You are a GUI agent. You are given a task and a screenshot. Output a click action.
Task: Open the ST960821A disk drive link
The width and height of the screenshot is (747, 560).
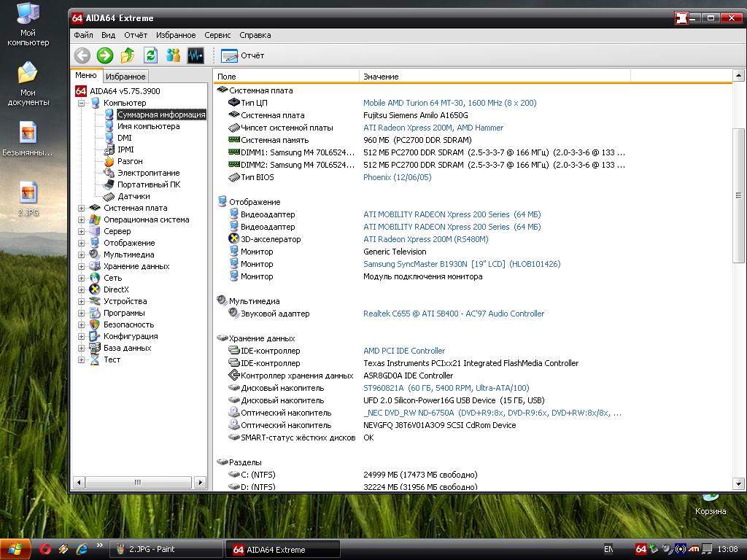[446, 388]
